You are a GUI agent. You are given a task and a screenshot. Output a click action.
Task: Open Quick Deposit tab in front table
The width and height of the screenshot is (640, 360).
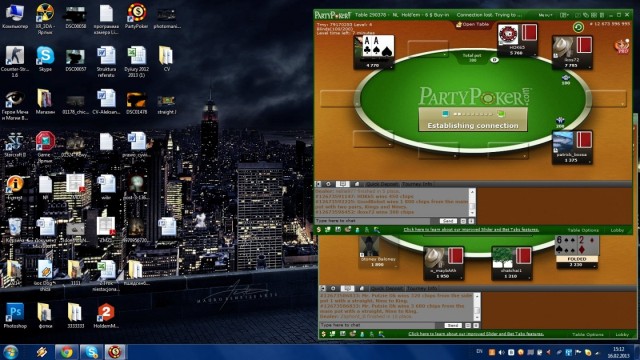(x=382, y=184)
